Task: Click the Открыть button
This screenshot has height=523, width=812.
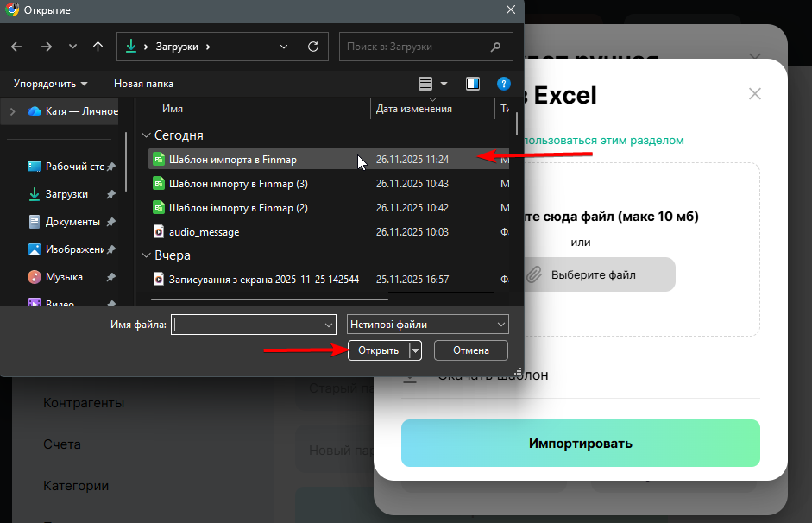Action: coord(378,350)
